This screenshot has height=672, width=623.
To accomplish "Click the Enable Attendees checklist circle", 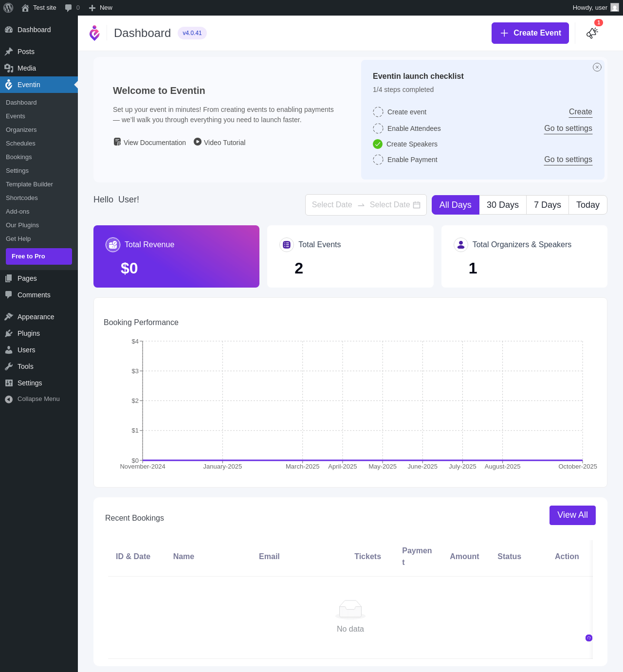I will click(x=378, y=128).
